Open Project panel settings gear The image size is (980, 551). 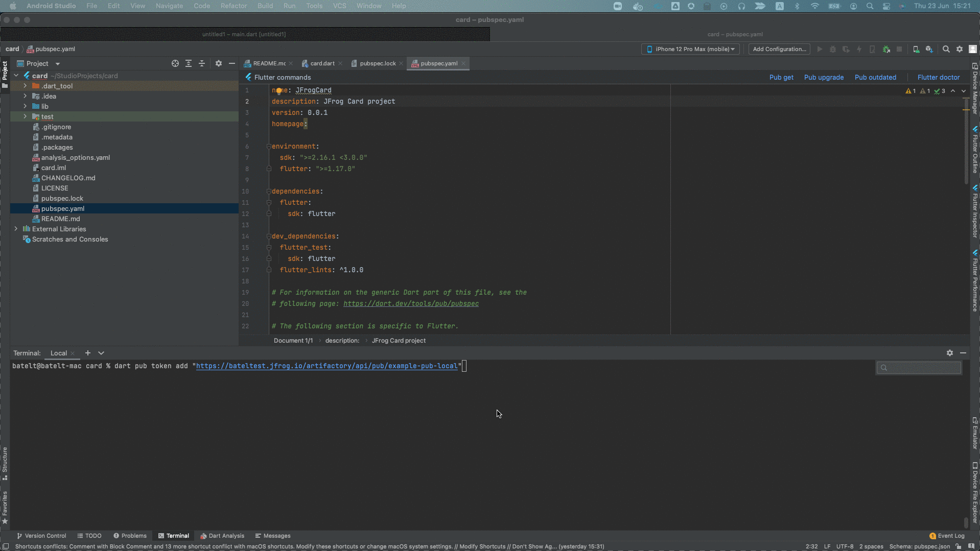point(219,63)
